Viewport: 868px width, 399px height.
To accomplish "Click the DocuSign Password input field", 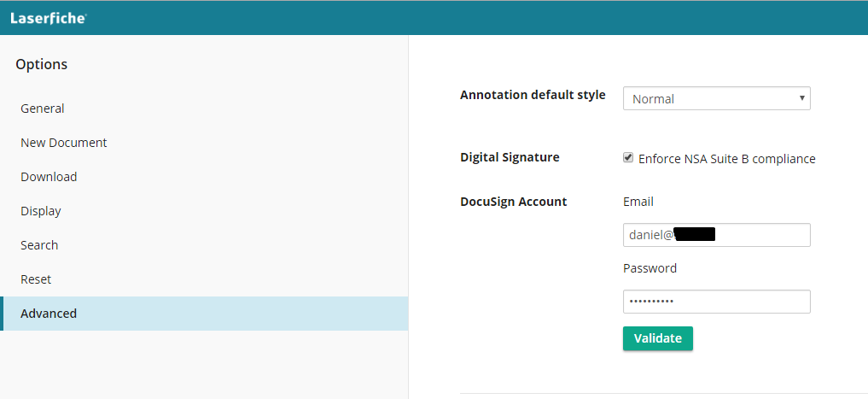I will pyautogui.click(x=716, y=302).
